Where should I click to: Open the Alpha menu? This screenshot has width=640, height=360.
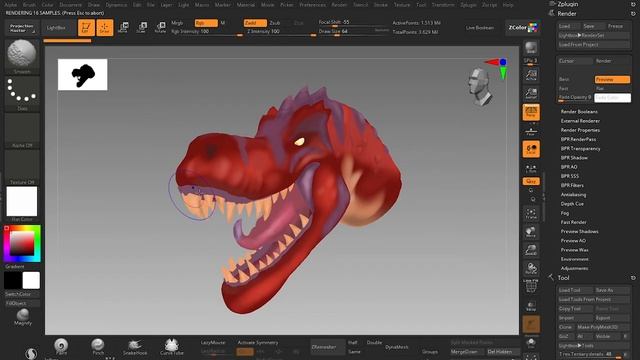pos(11,5)
